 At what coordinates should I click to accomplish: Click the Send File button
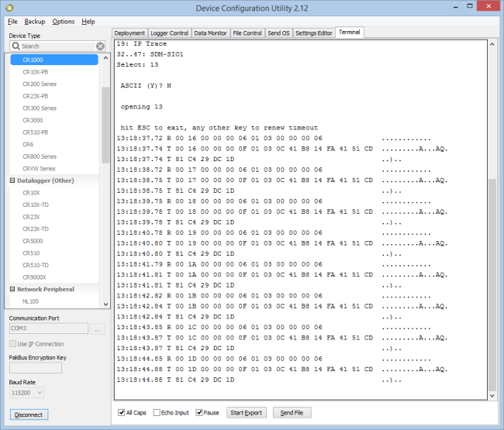[x=292, y=413]
